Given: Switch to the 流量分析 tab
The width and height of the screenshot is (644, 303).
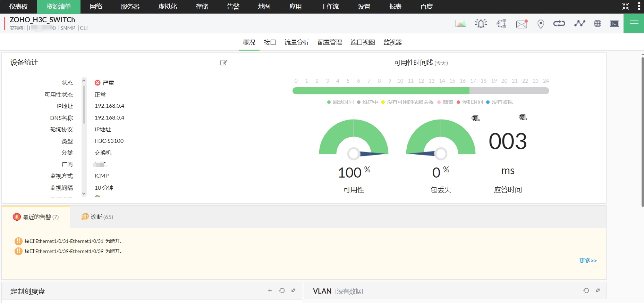Looking at the screenshot, I should click(297, 42).
